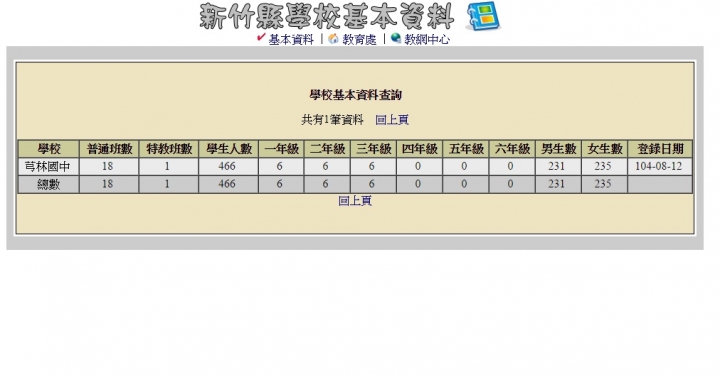Click 回上頁 link below the table
720x377 pixels.
coord(355,201)
